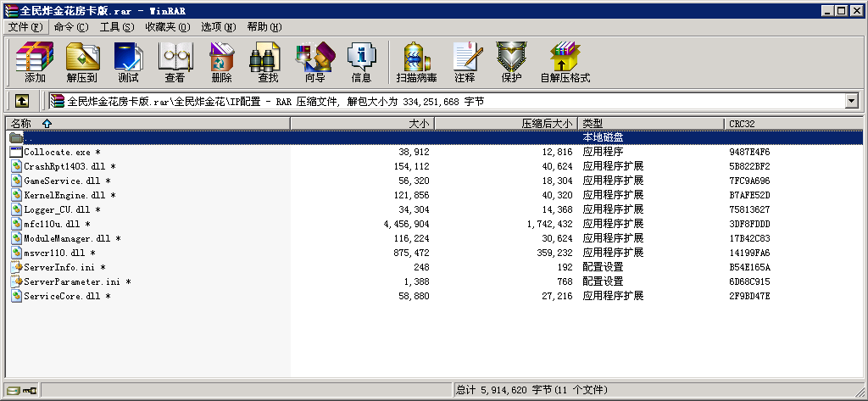Click the 保护 (Protect) archive icon

click(511, 62)
